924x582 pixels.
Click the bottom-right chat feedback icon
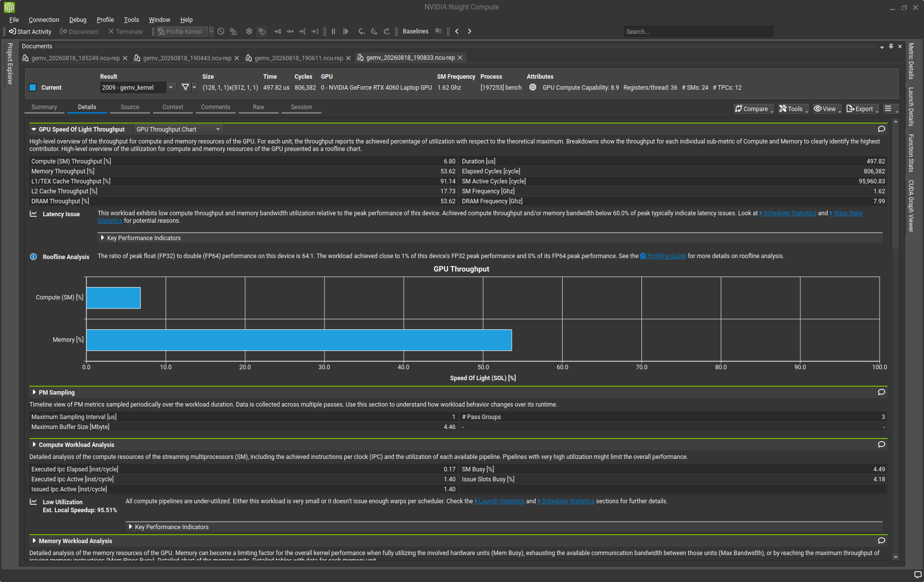(918, 575)
